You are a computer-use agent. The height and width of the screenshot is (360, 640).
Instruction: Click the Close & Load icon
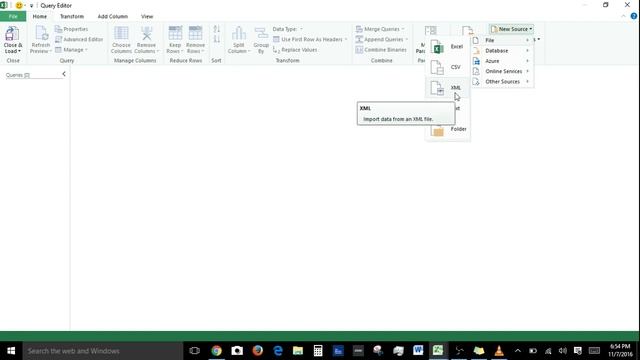tap(12, 33)
